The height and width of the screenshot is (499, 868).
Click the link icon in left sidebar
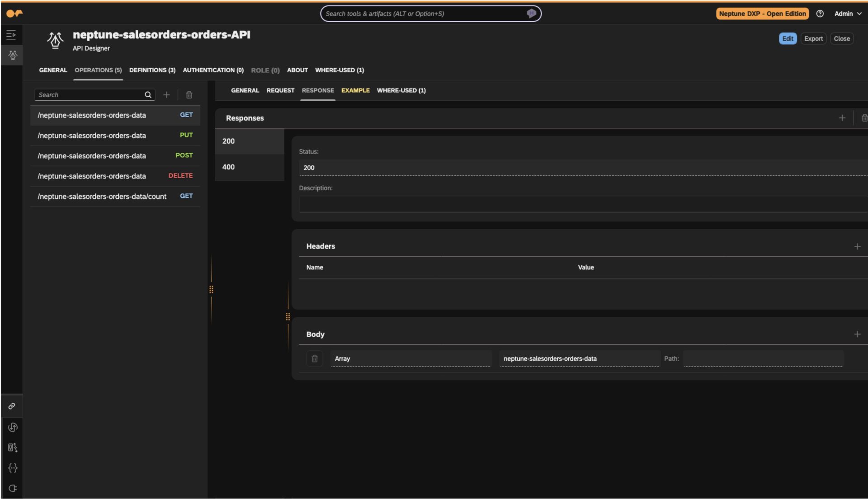coord(12,406)
